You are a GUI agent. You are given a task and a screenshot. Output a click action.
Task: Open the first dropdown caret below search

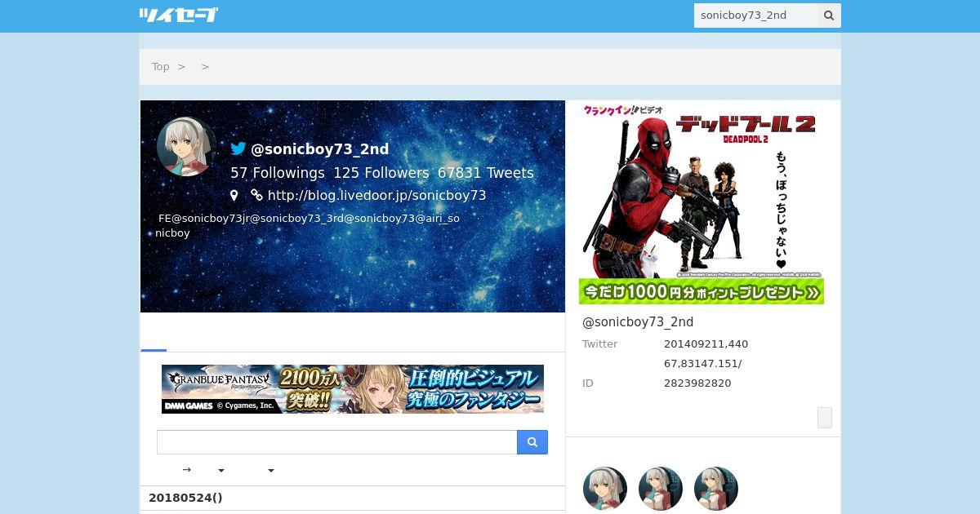221,471
